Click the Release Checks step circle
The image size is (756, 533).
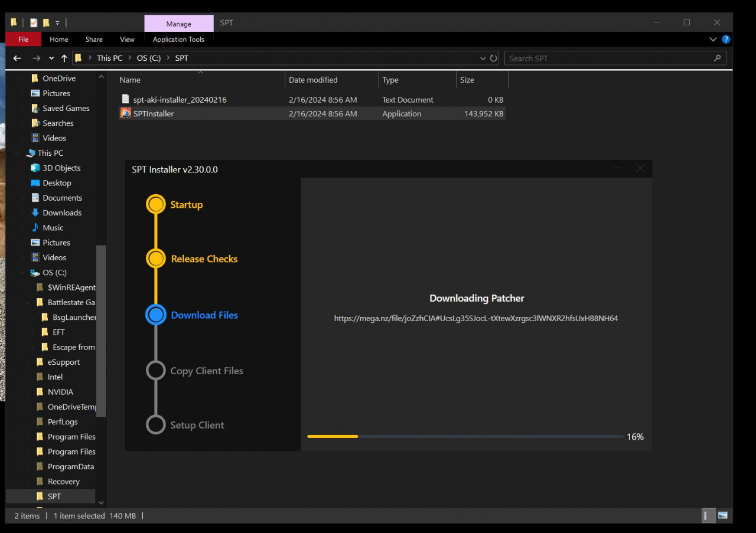click(156, 259)
